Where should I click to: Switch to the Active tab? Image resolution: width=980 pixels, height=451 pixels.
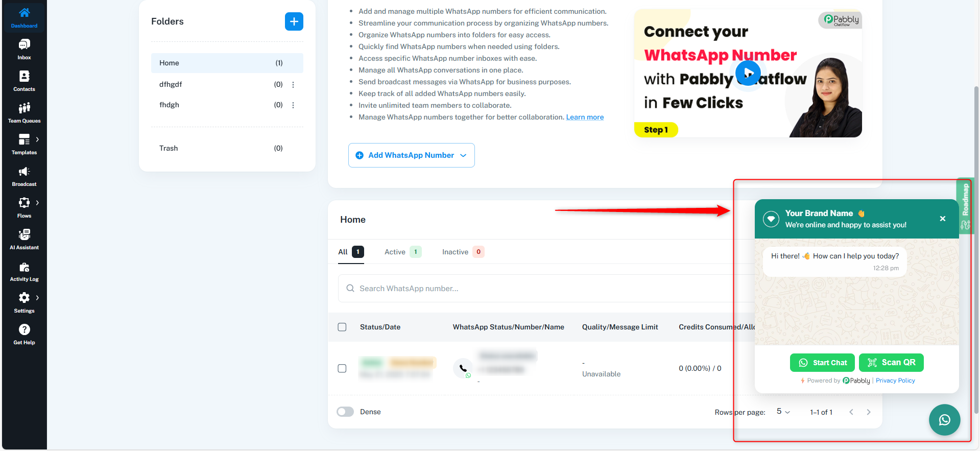[x=403, y=252]
